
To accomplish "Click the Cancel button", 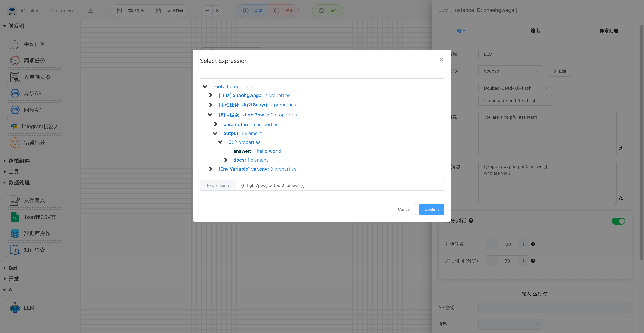I will click(x=404, y=209).
